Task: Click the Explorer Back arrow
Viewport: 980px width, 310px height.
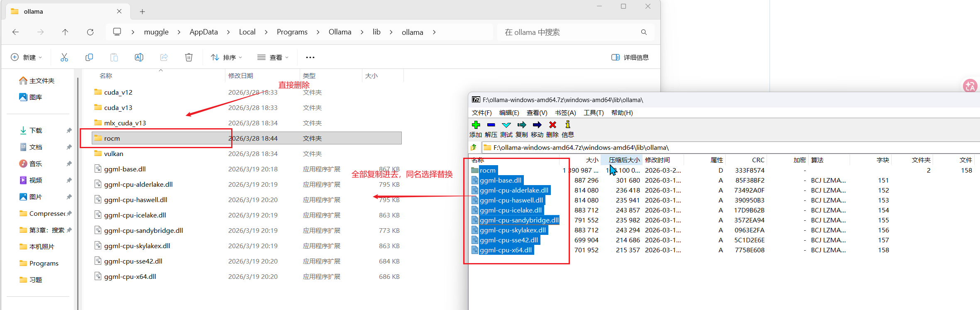Action: point(16,32)
